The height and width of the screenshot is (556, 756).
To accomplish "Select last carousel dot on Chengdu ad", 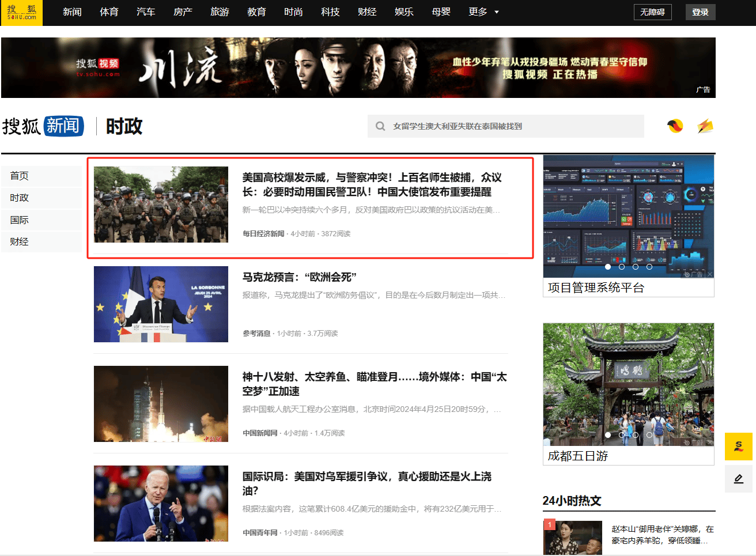I will tap(649, 435).
